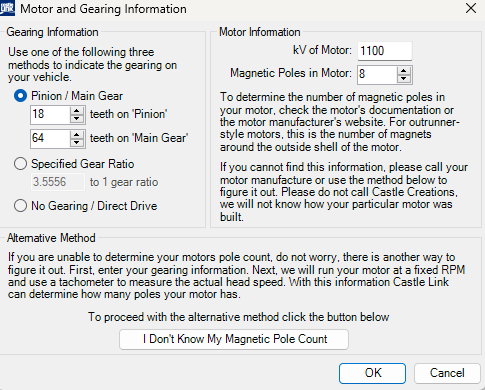Screen dimensions: 485x390
Task: Decrease the teeth on Pinion value
Action: coord(77,119)
